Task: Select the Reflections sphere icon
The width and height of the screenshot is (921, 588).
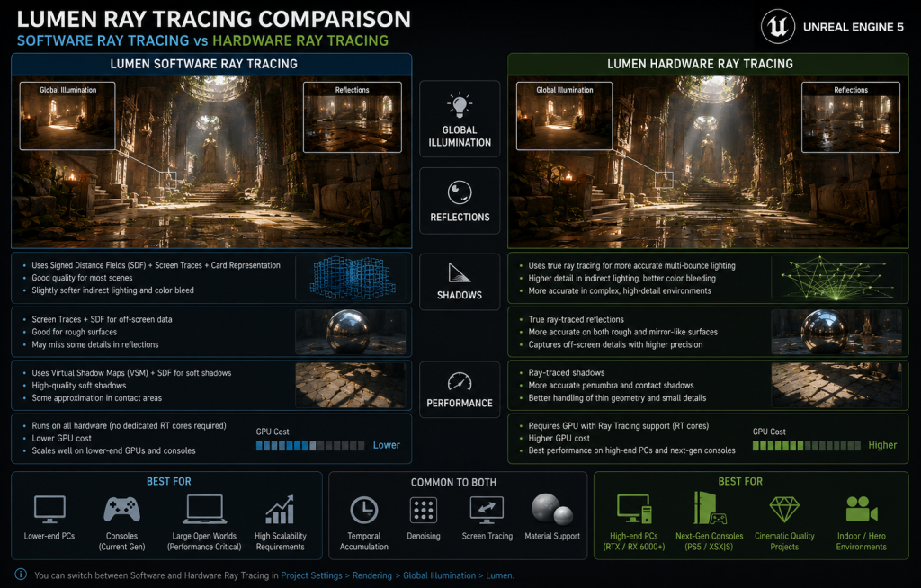Action: [x=460, y=192]
